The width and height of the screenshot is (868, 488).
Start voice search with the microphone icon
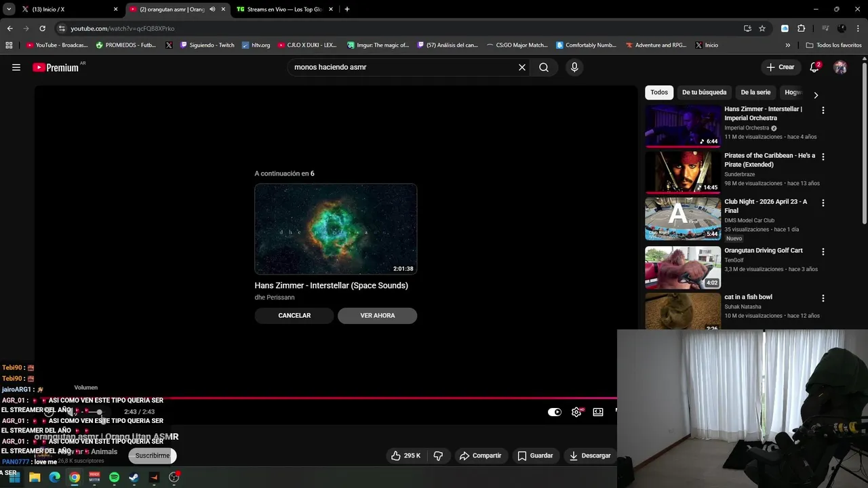coord(574,67)
